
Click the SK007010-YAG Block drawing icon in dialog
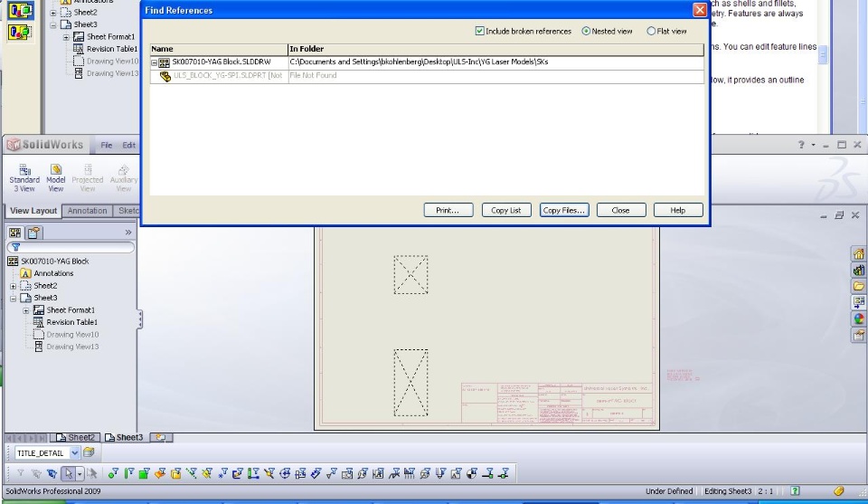pyautogui.click(x=164, y=62)
